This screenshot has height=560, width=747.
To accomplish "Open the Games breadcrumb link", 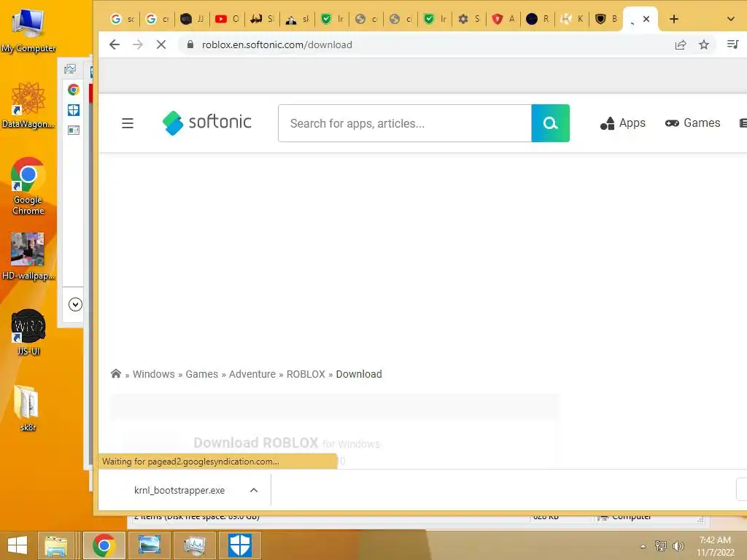I will (x=201, y=374).
